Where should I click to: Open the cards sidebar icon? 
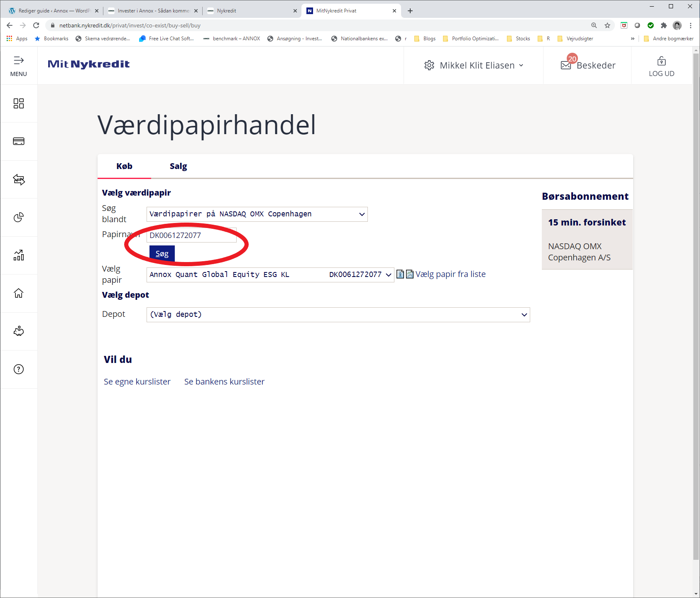point(19,141)
